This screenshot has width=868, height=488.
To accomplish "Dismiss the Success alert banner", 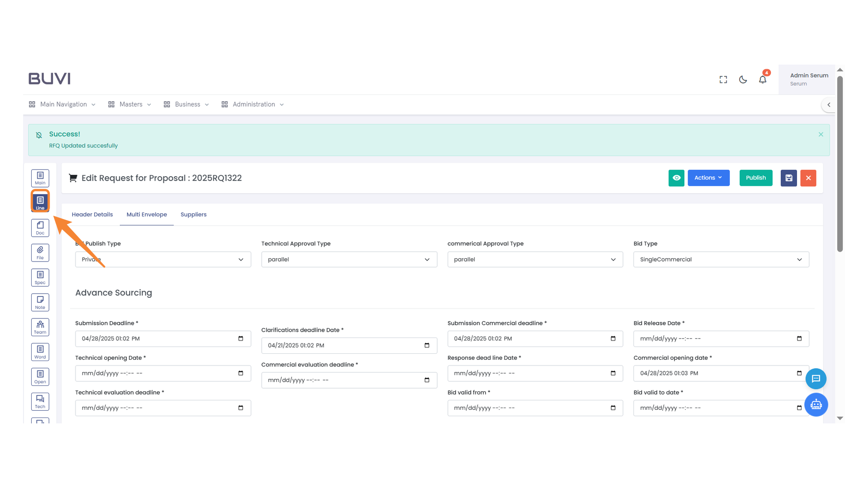I will (821, 134).
